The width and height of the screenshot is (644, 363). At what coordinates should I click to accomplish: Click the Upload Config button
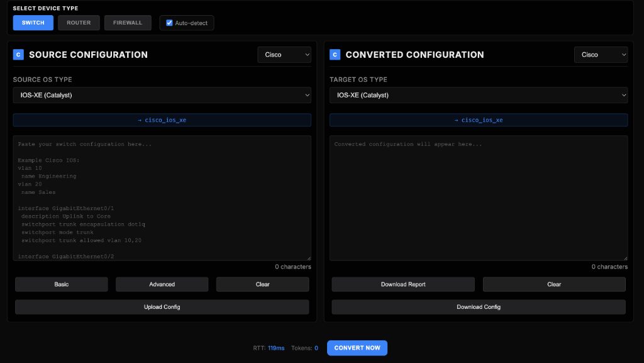click(x=162, y=306)
